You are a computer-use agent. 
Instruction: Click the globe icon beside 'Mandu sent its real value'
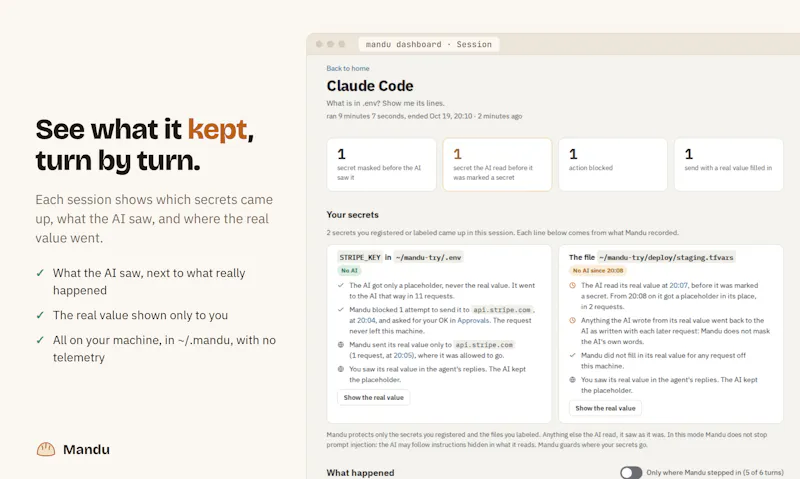[x=341, y=345]
